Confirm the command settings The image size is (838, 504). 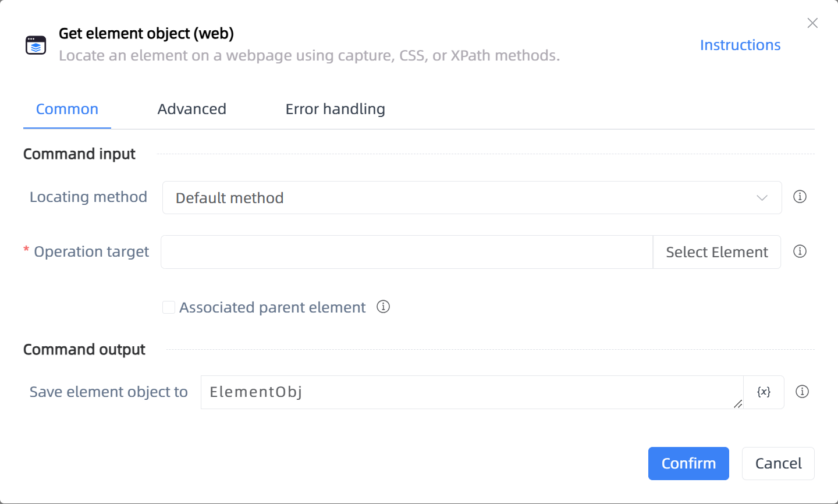pos(688,463)
